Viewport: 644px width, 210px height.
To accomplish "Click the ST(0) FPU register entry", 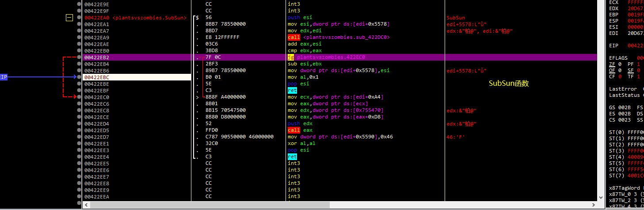I will 626,133.
